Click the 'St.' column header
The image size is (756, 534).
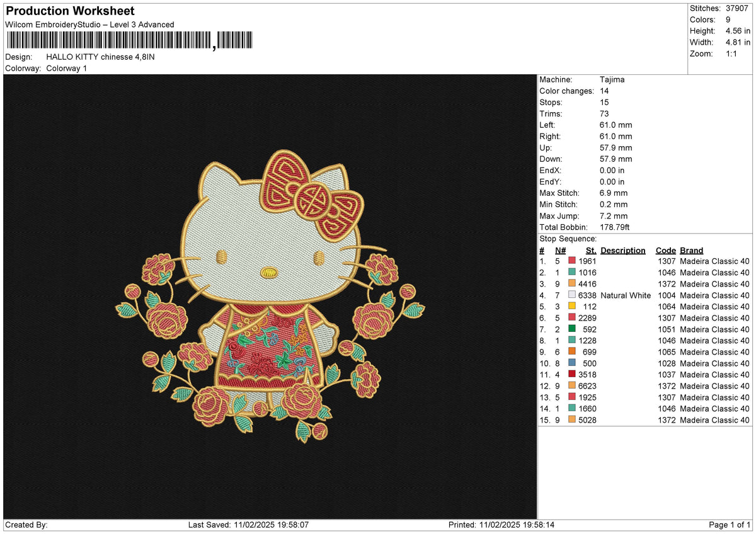(x=590, y=251)
